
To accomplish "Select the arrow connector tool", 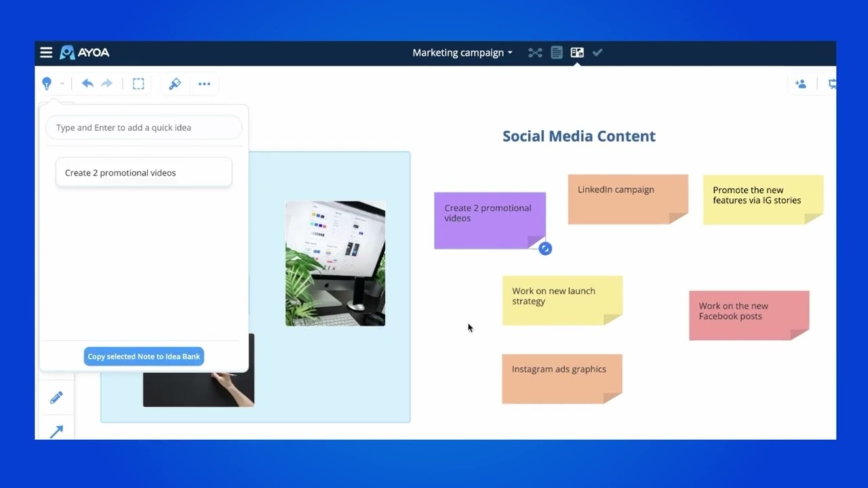I will [x=56, y=431].
